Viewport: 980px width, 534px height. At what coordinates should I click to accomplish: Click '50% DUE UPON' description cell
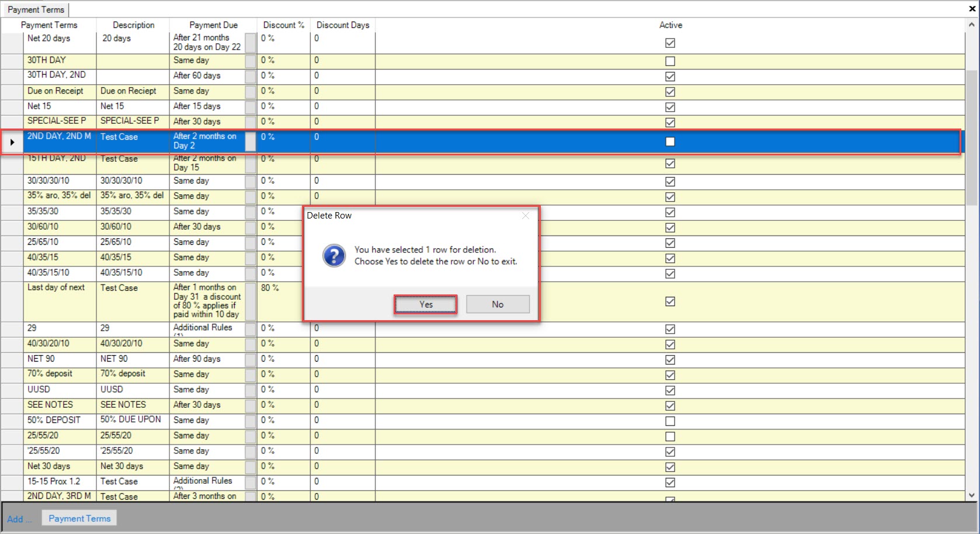coord(133,420)
